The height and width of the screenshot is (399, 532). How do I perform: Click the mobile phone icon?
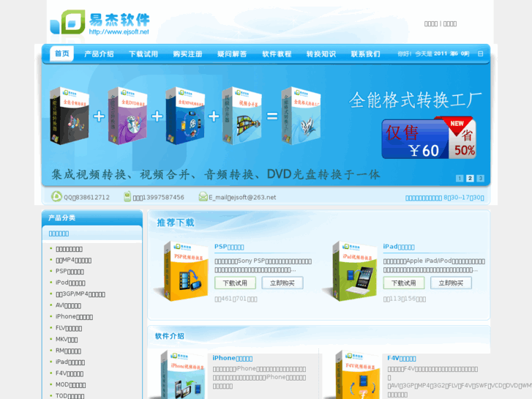[127, 196]
